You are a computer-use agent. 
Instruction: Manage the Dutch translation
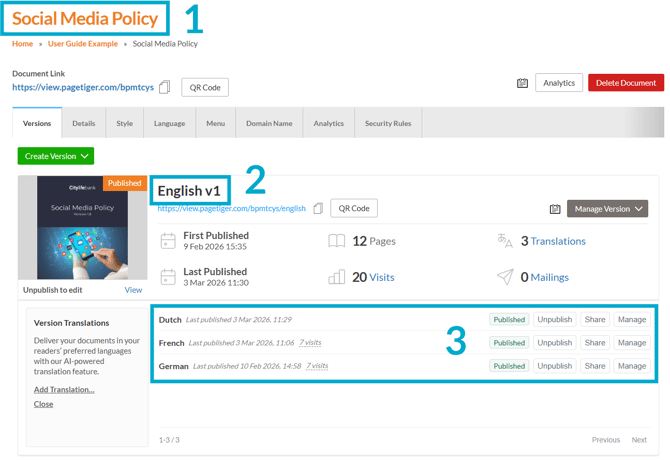pyautogui.click(x=632, y=319)
